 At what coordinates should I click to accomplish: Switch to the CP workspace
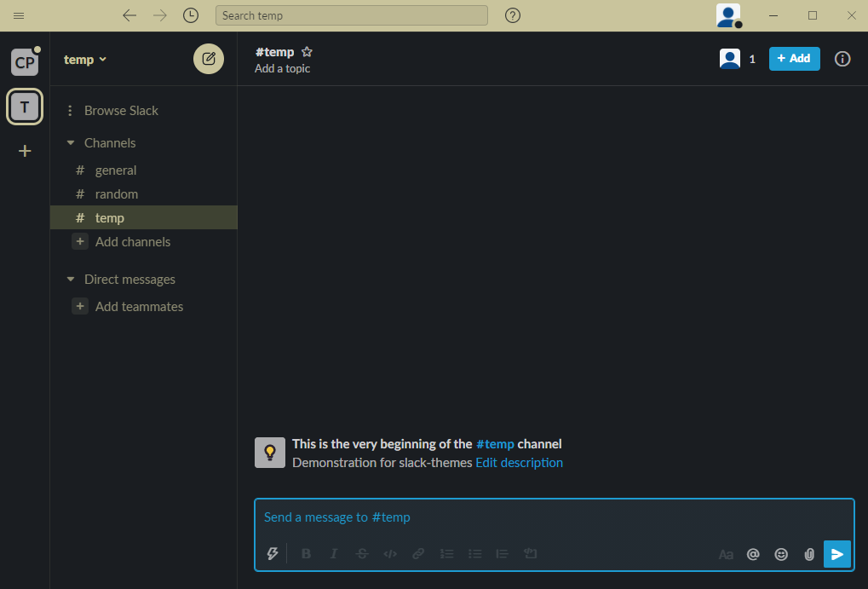click(25, 62)
